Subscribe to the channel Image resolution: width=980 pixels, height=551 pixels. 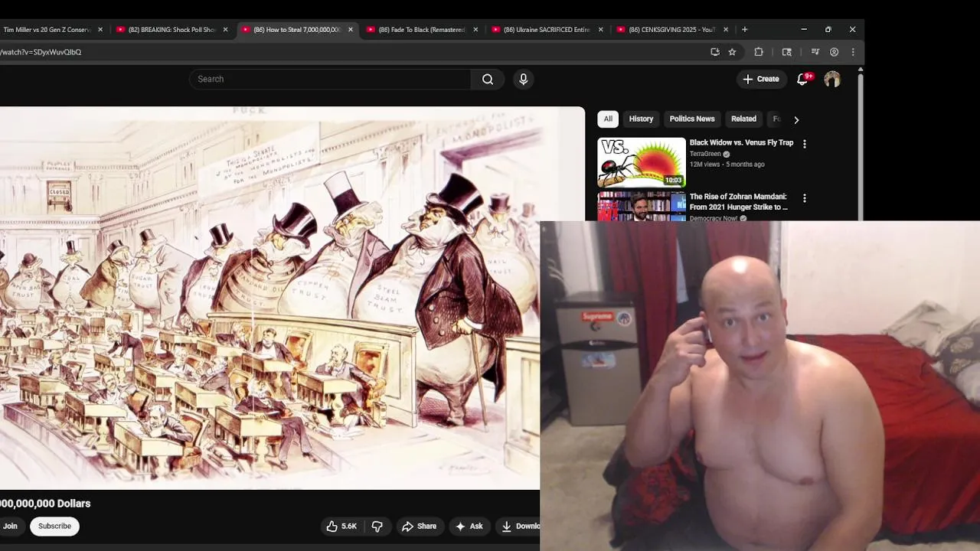[x=54, y=527]
